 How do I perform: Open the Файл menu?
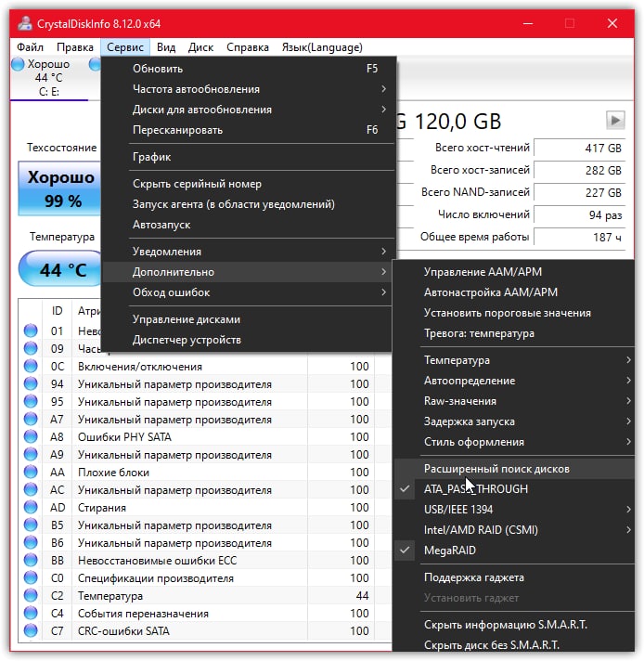pyautogui.click(x=30, y=47)
